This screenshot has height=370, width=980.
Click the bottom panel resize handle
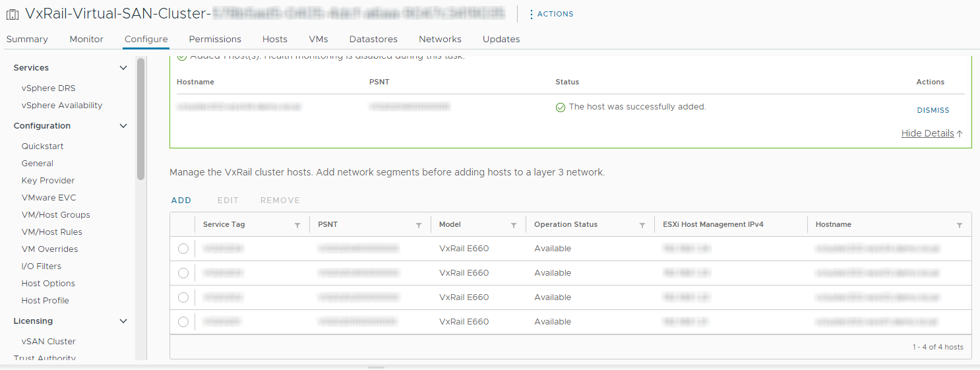(376, 367)
